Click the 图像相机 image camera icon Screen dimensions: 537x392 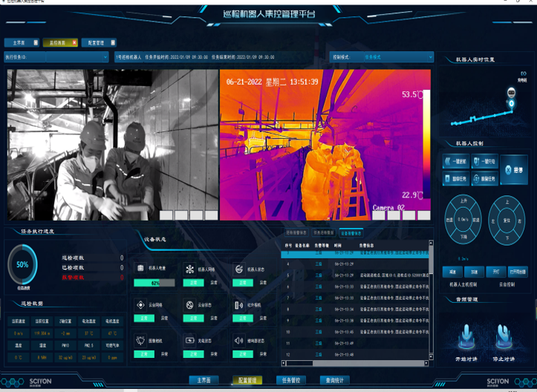[x=139, y=341]
